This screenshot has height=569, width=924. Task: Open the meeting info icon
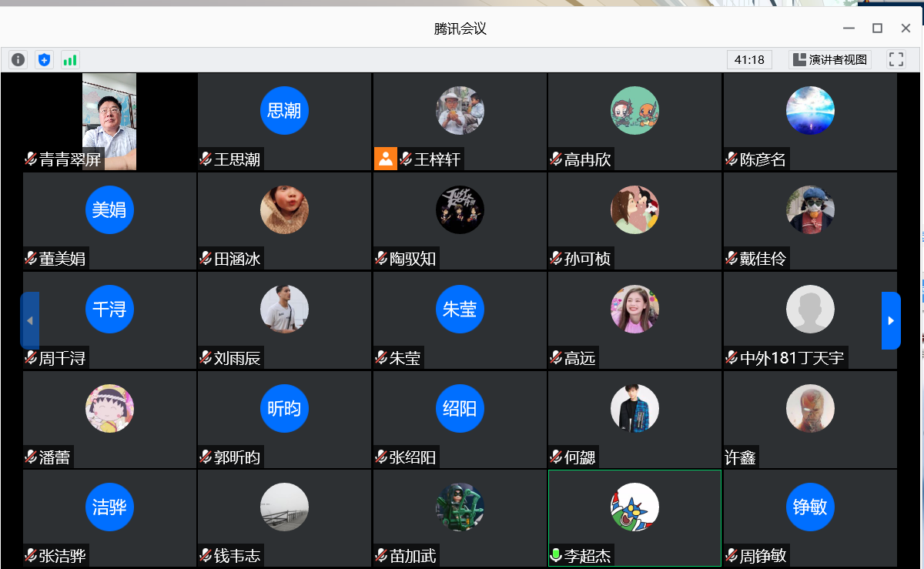pyautogui.click(x=18, y=60)
